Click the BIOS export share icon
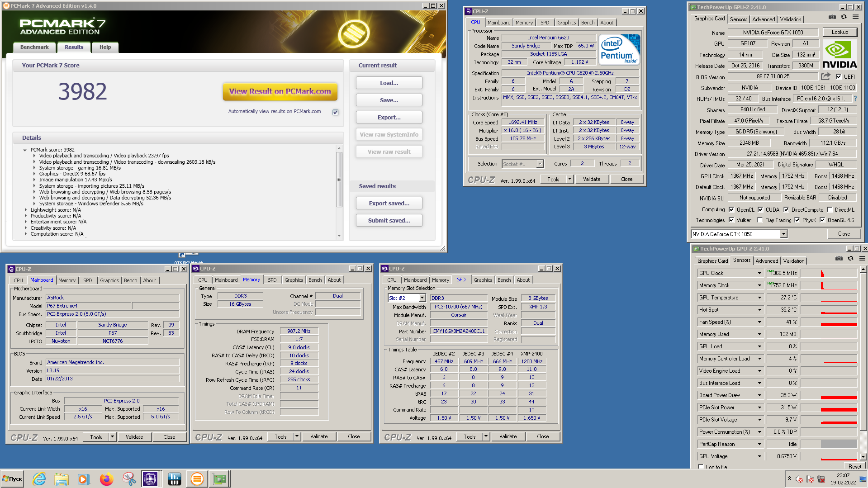868x488 pixels. [826, 76]
